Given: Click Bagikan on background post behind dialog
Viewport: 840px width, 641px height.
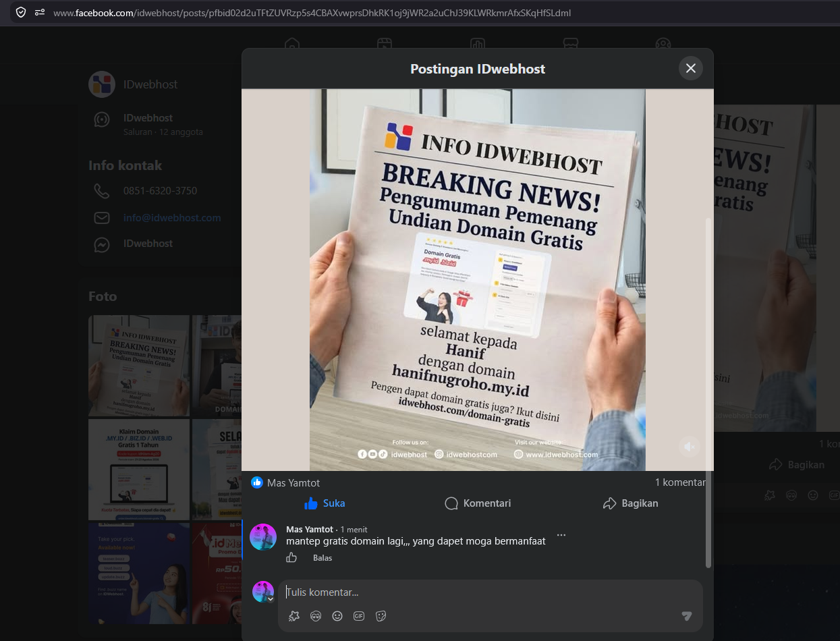Looking at the screenshot, I should [797, 465].
